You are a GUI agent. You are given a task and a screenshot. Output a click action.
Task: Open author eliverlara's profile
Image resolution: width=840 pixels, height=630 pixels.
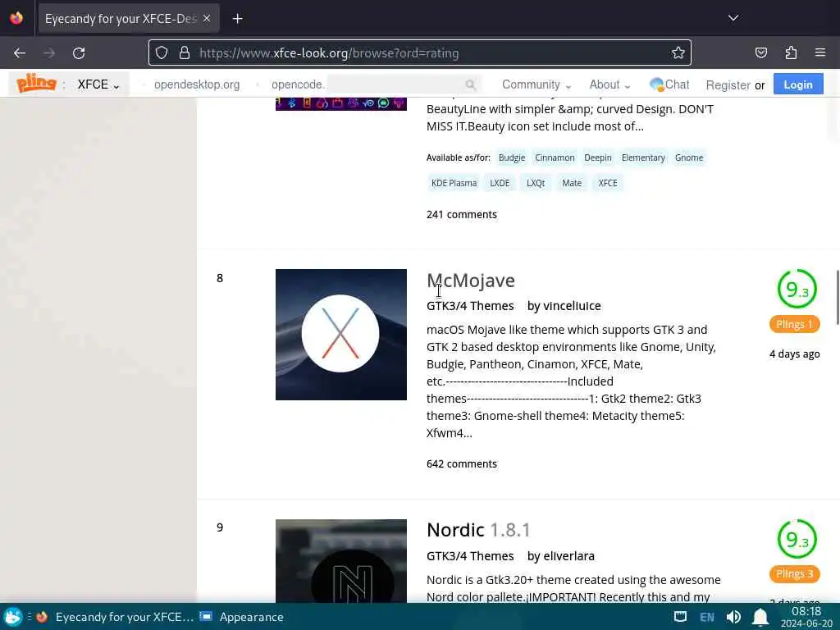pyautogui.click(x=568, y=555)
